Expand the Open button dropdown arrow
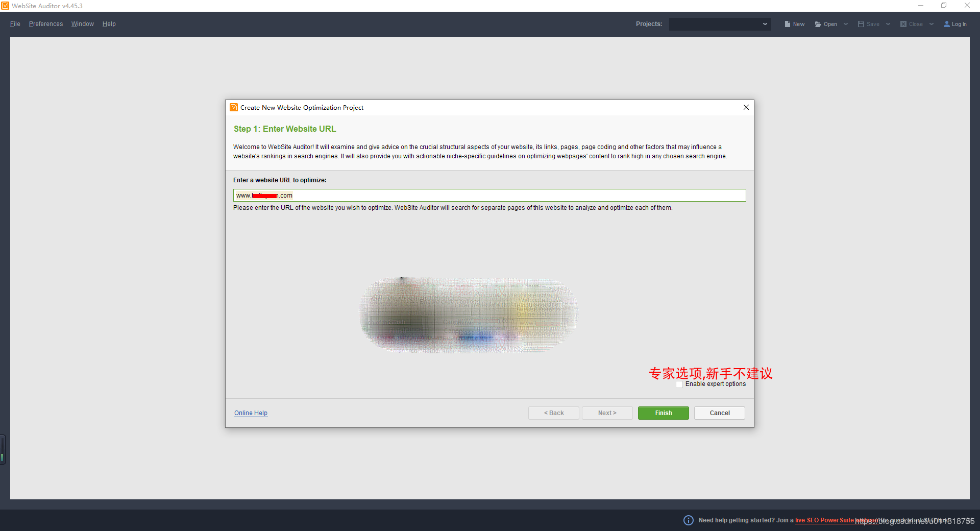980x531 pixels. click(x=846, y=24)
